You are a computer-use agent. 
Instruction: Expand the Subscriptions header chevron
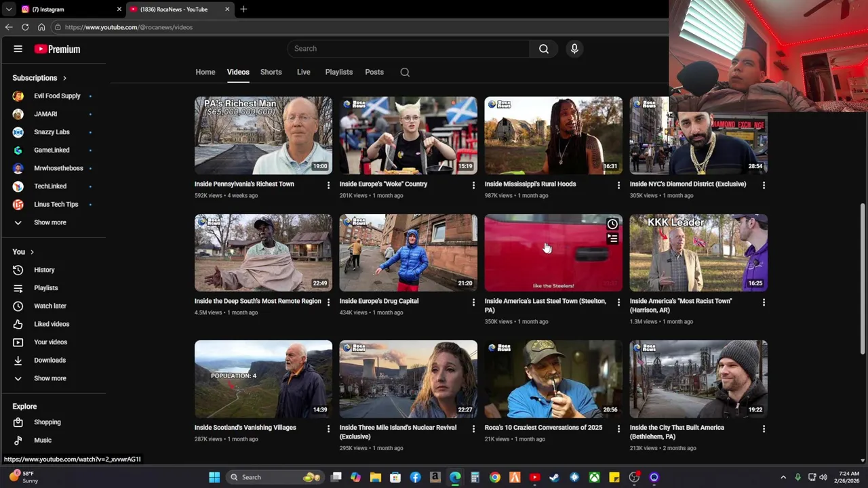click(x=64, y=78)
